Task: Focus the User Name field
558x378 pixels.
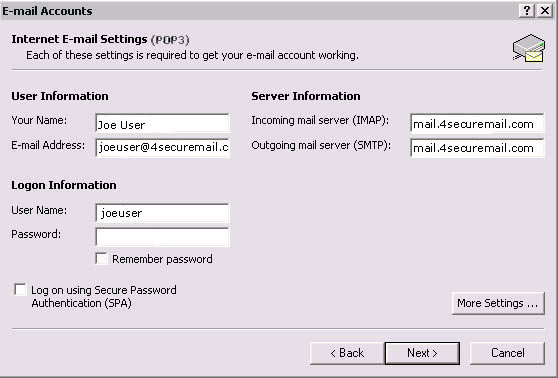Action: coord(162,213)
